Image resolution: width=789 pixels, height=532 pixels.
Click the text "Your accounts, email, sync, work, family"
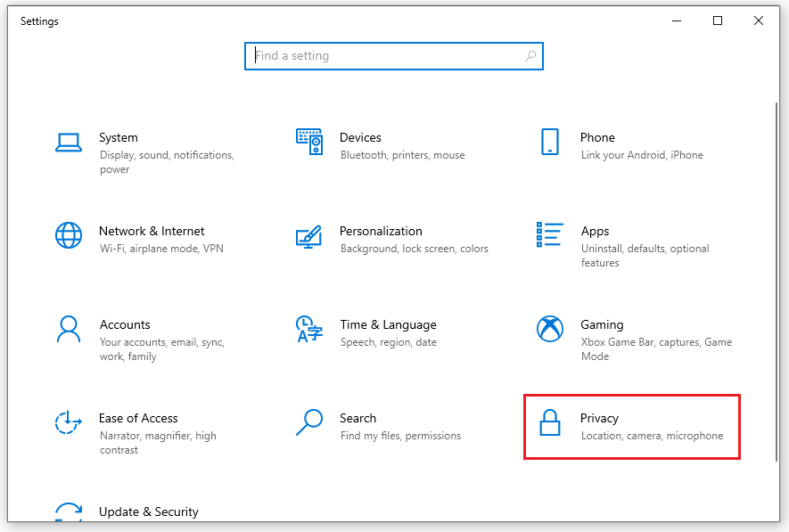coord(162,349)
